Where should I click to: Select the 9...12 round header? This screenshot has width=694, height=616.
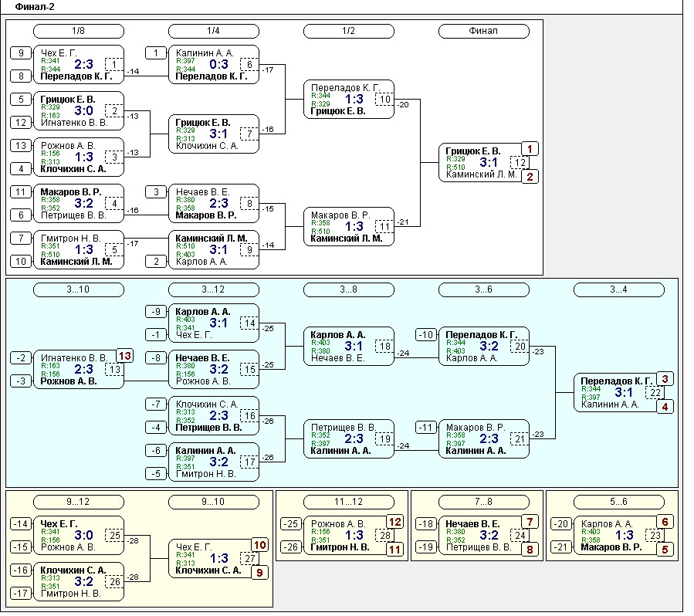click(x=78, y=502)
